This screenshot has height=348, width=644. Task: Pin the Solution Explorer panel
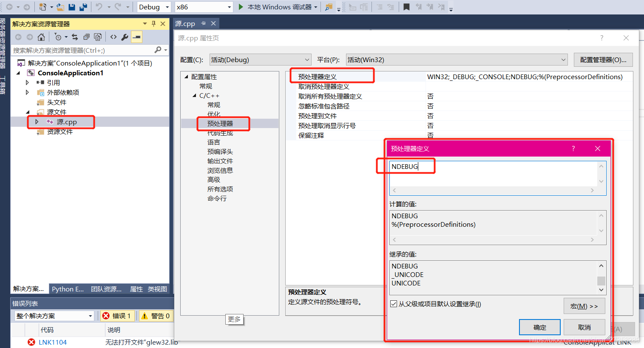tap(153, 24)
